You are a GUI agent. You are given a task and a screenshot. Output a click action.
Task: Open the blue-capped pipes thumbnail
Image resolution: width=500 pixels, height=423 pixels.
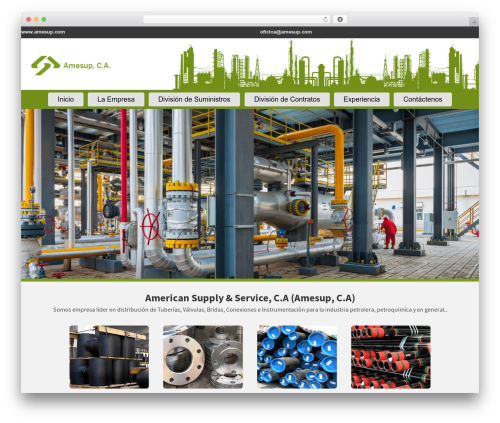click(297, 357)
